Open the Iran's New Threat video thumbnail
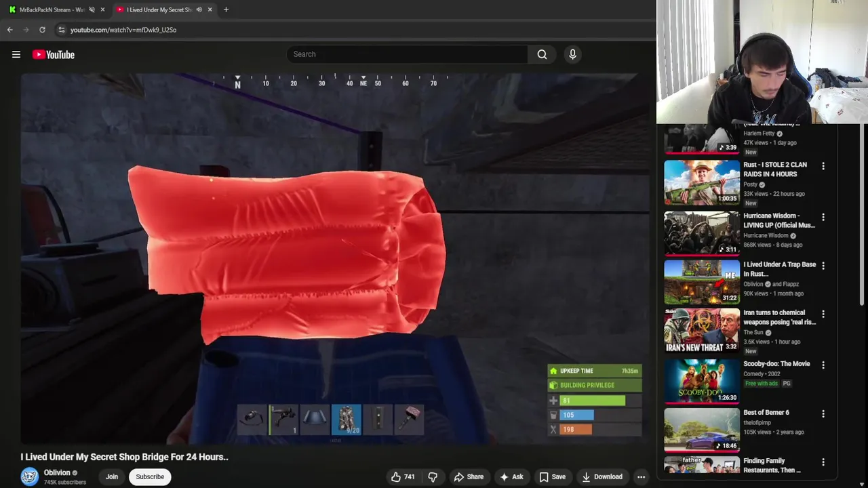Image resolution: width=868 pixels, height=488 pixels. [x=702, y=331]
